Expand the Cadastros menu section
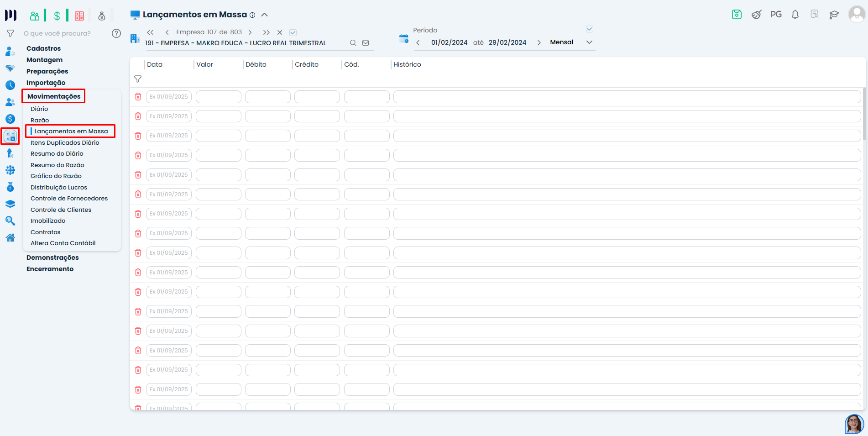 point(43,48)
